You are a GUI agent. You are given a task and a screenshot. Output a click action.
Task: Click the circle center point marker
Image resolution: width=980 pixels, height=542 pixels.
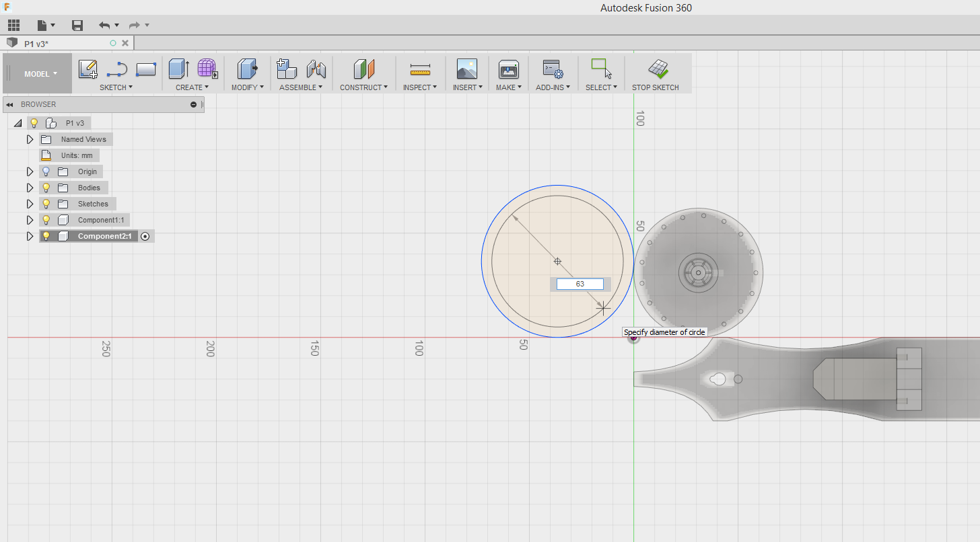[557, 261]
